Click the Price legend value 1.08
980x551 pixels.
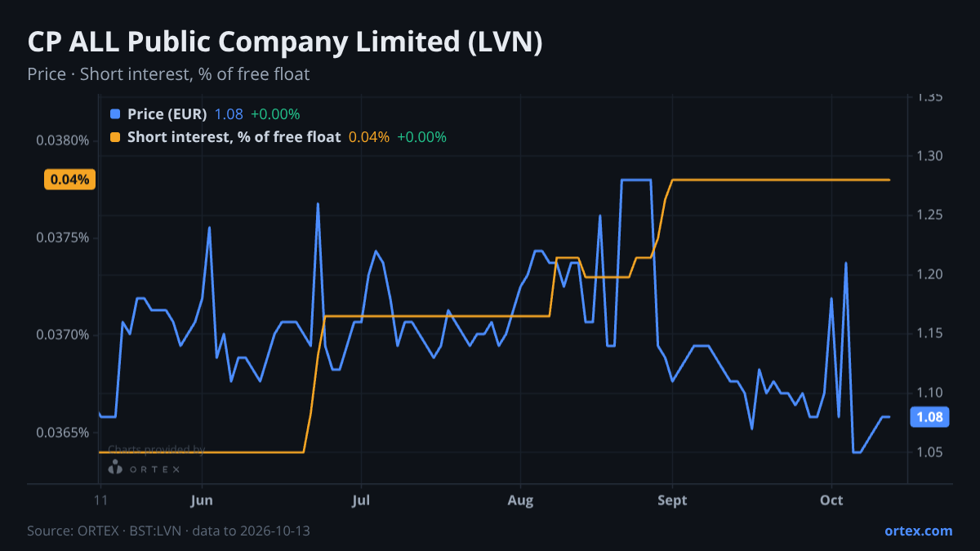[229, 114]
